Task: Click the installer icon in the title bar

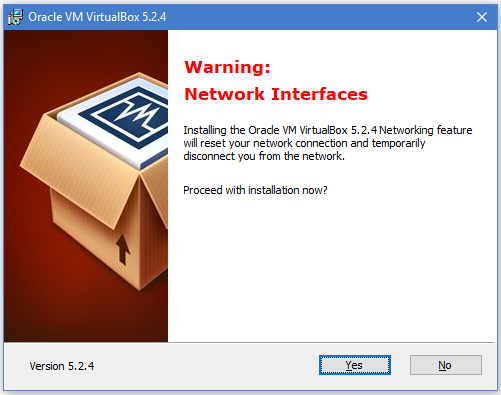Action: [x=15, y=17]
